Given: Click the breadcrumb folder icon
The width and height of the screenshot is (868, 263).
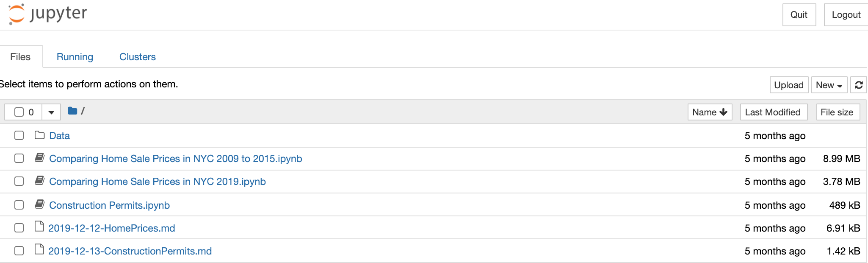Looking at the screenshot, I should point(72,111).
